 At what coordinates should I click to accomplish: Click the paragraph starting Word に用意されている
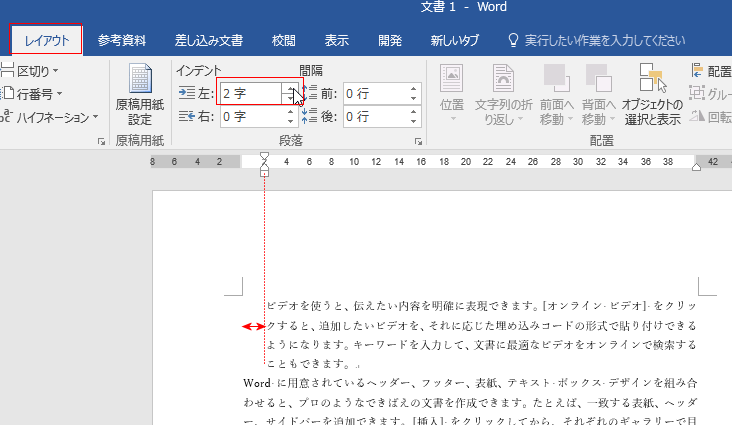pos(470,402)
